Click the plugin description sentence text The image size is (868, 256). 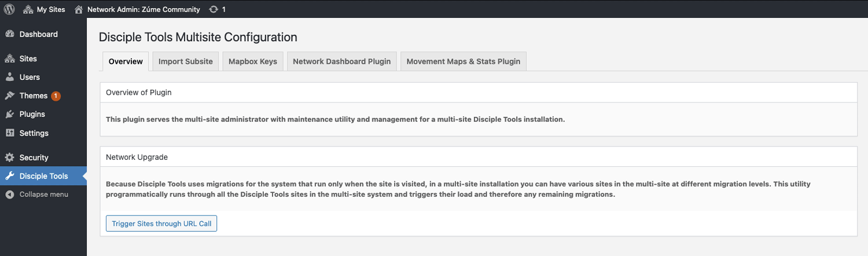(x=335, y=119)
